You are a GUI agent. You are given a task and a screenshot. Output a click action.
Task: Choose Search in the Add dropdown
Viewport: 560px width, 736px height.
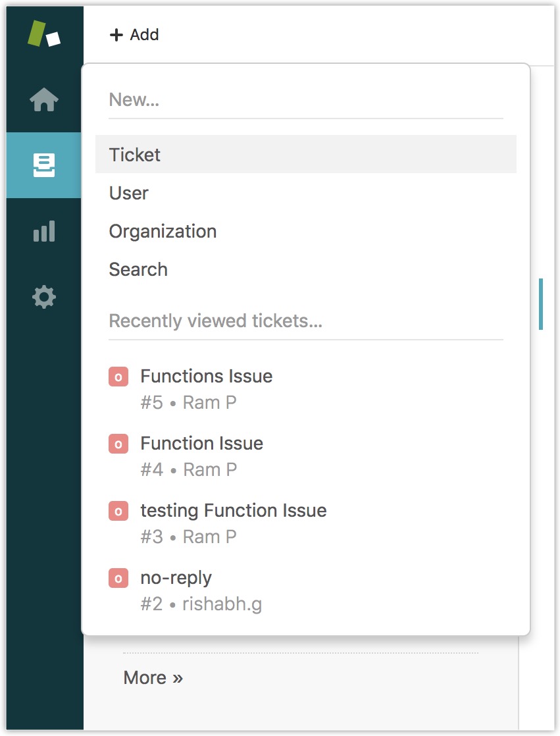138,269
